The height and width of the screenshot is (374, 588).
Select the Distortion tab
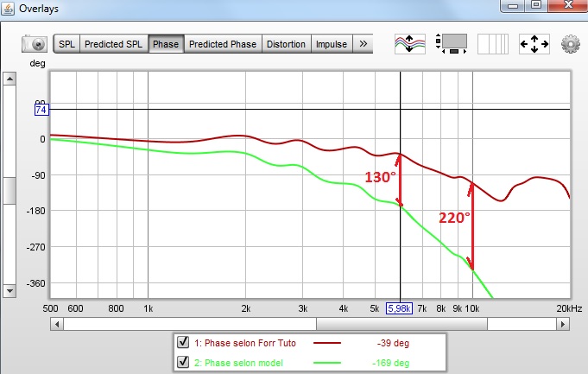point(286,44)
